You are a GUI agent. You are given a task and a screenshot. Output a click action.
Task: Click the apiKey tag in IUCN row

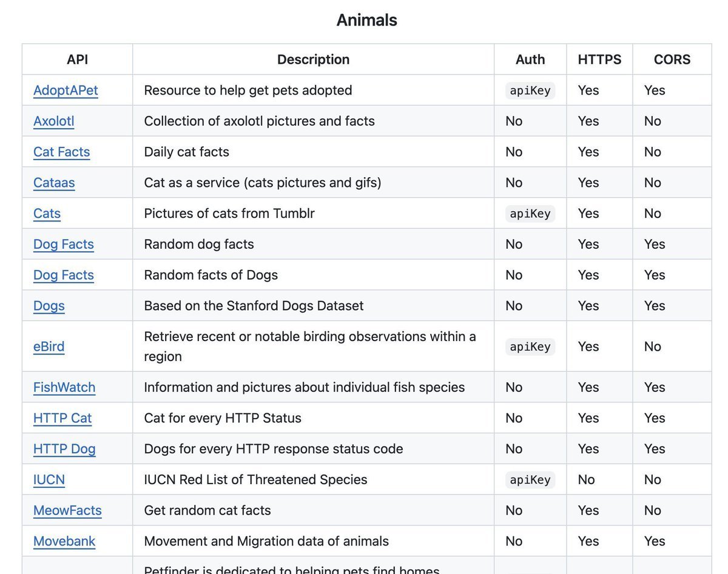(530, 480)
